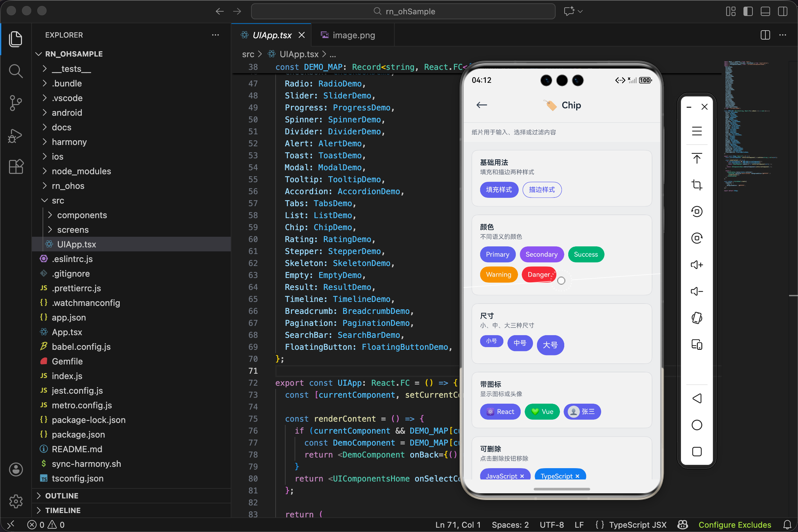Open Source Control view
Viewport: 798px width, 532px height.
(x=16, y=103)
